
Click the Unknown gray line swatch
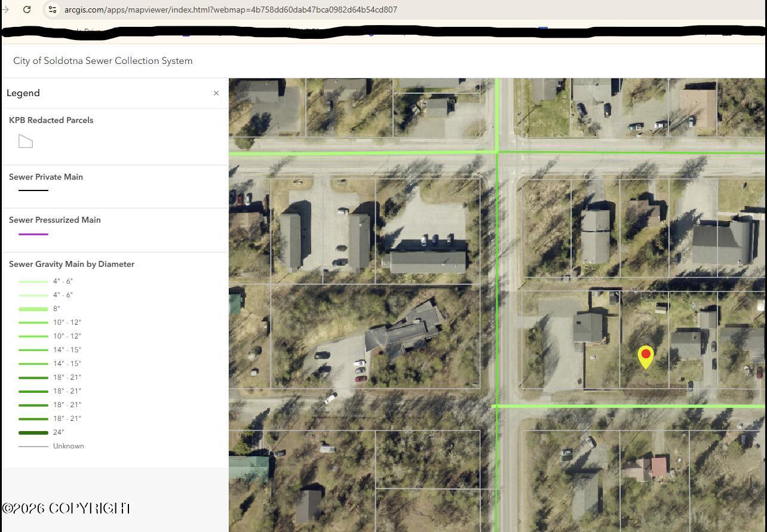(33, 446)
